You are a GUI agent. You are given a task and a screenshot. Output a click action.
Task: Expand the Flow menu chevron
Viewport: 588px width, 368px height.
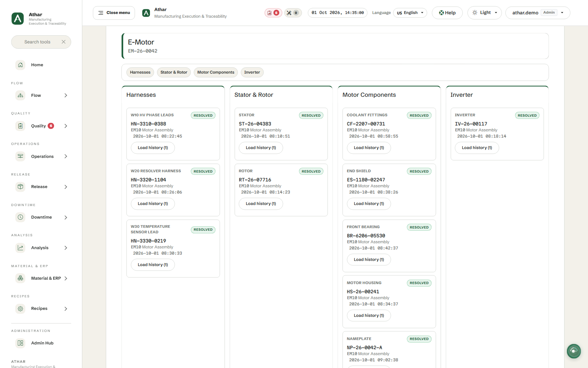66,95
